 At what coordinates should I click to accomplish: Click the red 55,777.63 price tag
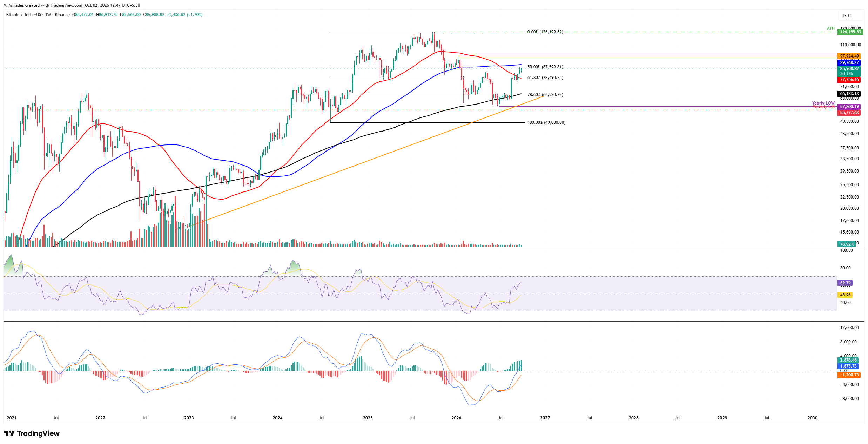(x=849, y=113)
